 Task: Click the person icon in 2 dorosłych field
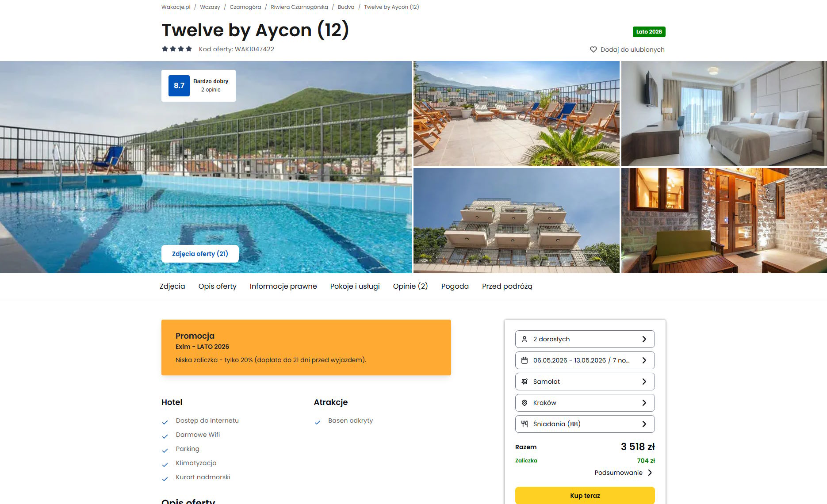pyautogui.click(x=525, y=339)
